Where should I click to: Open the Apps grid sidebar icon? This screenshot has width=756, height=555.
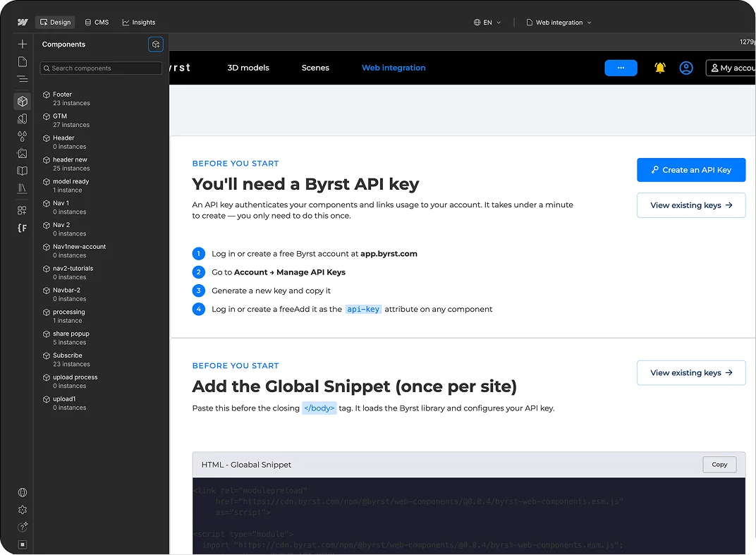pyautogui.click(x=22, y=210)
